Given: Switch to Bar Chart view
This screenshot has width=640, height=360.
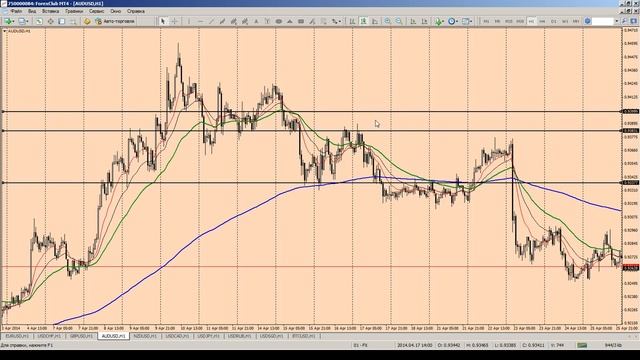Looking at the screenshot, I should point(352,21).
